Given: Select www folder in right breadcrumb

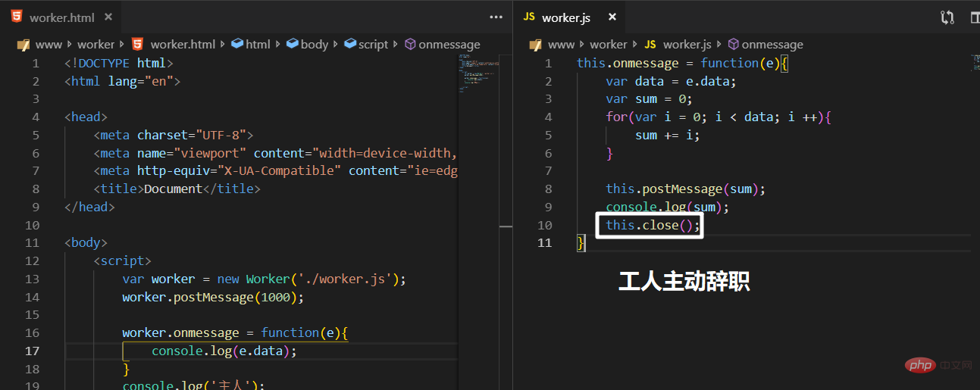Looking at the screenshot, I should 561,44.
